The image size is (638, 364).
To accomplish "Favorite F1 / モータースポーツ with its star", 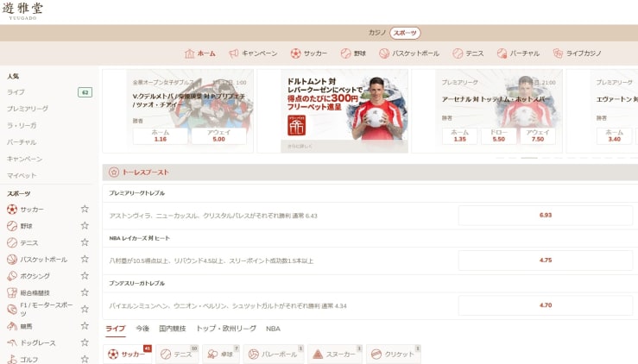I will pos(85,309).
